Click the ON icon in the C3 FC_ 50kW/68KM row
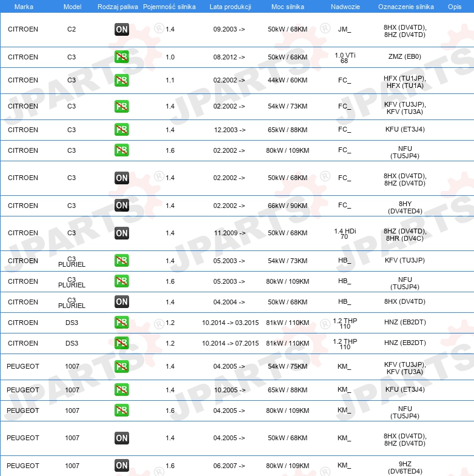This screenshot has height=476, width=474. [122, 178]
